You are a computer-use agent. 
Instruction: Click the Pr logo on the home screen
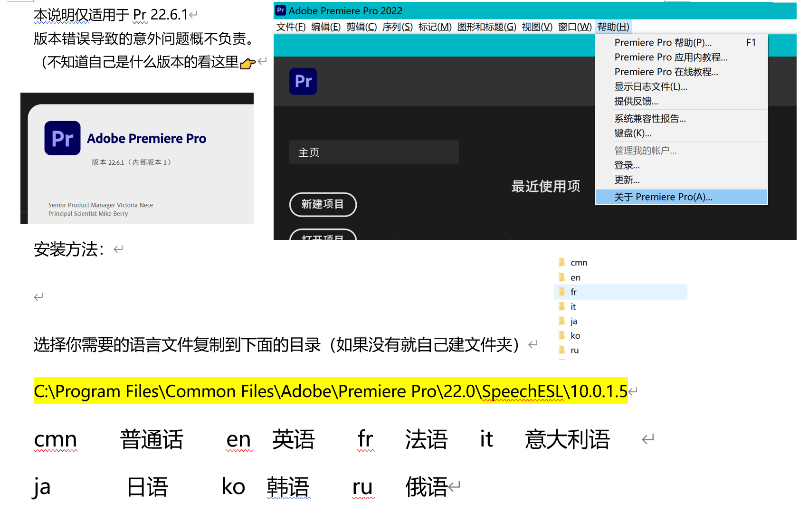pos(303,81)
